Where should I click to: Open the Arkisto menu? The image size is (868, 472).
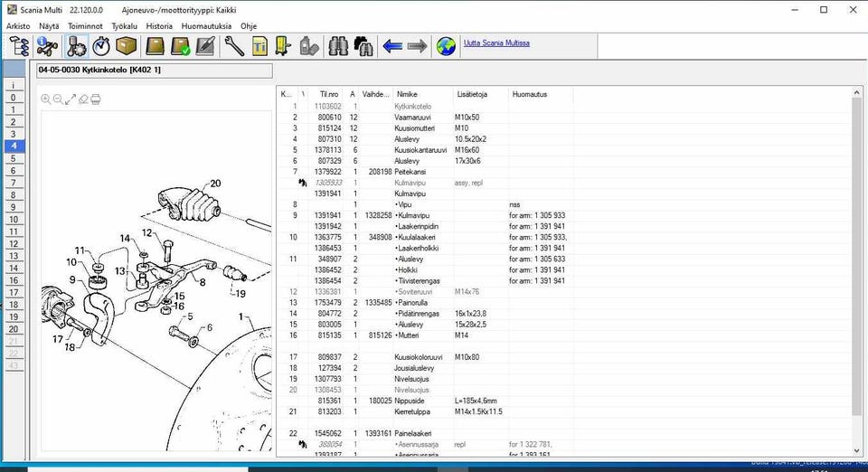18,26
